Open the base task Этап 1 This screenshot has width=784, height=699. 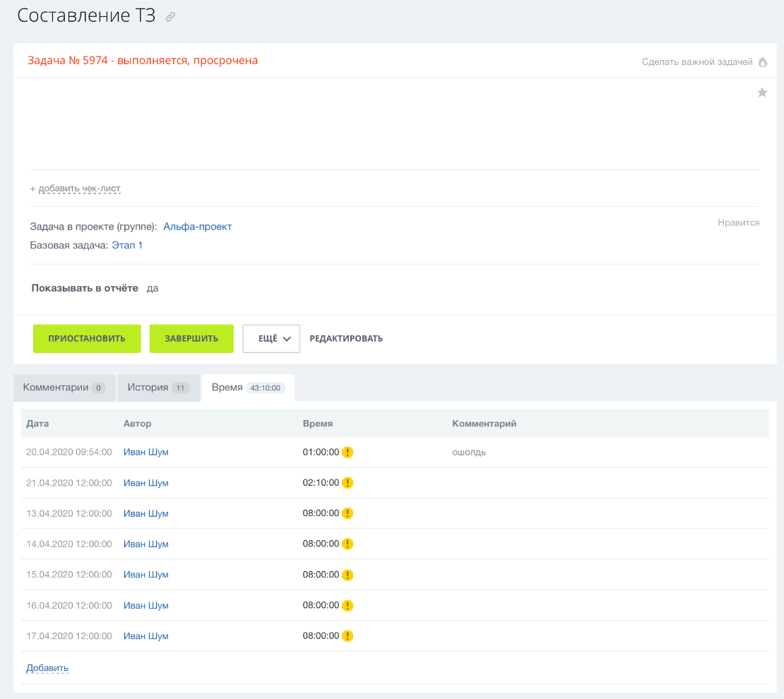point(127,245)
